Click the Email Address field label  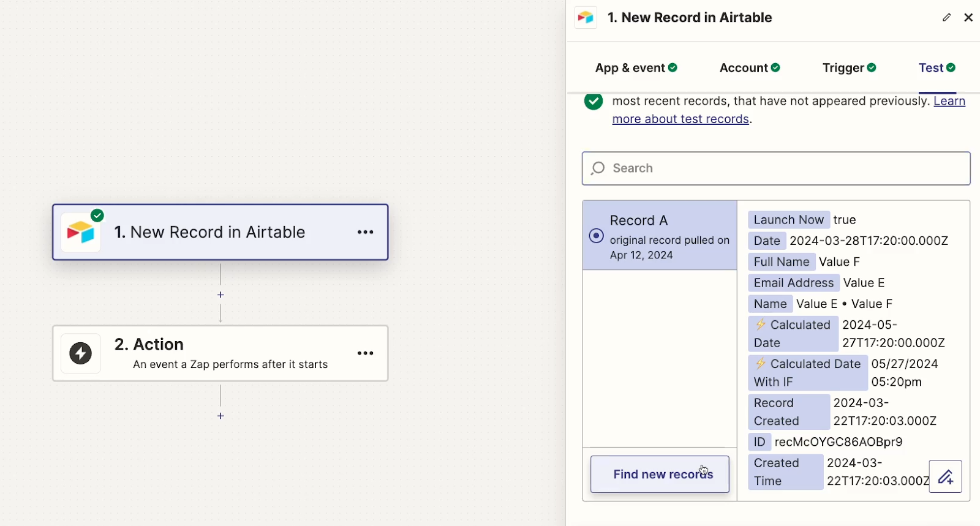point(794,283)
